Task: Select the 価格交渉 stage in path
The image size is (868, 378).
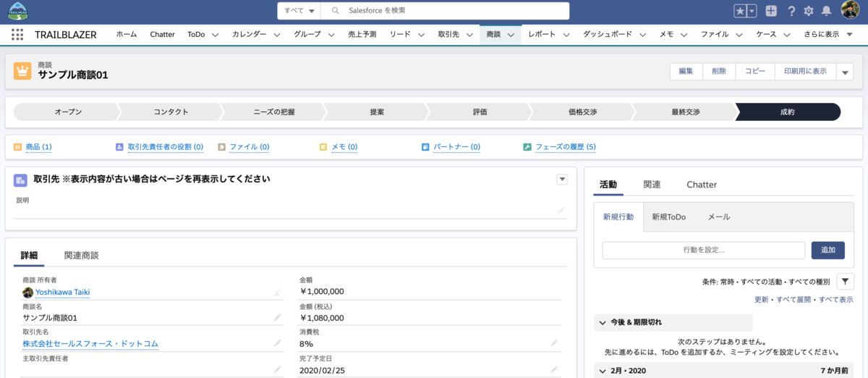Action: 582,112
